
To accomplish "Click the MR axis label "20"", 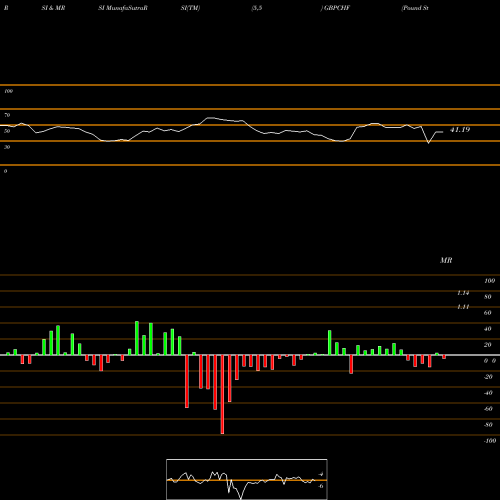I will [x=488, y=345].
